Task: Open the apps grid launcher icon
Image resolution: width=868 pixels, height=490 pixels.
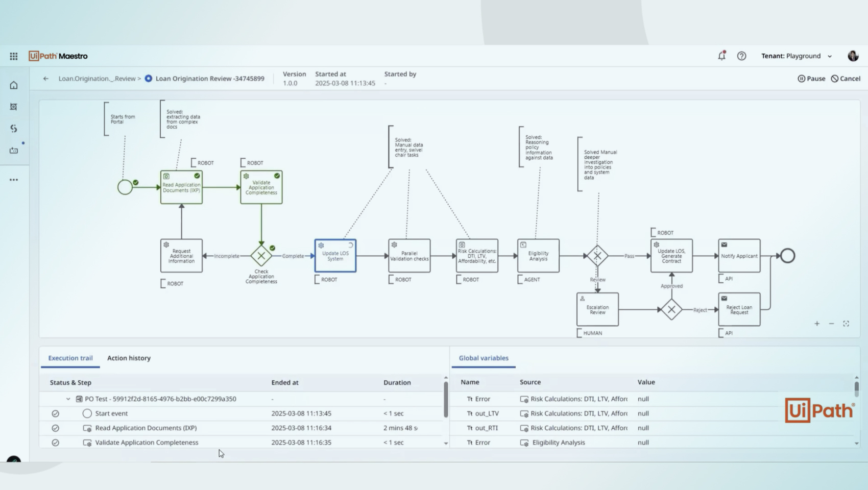Action: click(14, 56)
